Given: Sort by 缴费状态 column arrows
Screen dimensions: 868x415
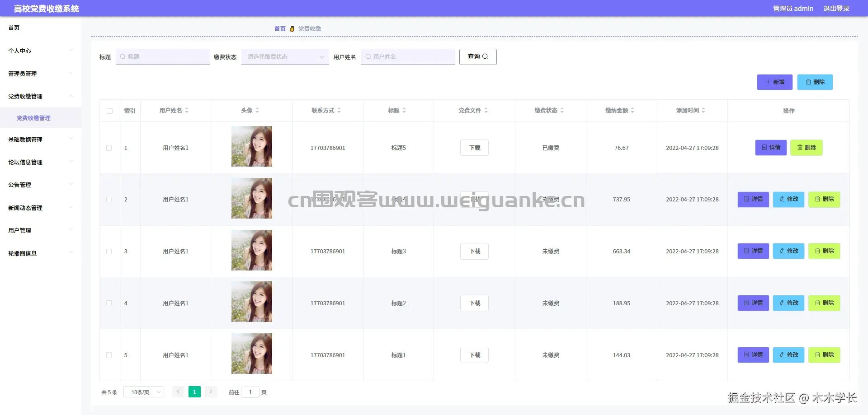Looking at the screenshot, I should [x=562, y=110].
